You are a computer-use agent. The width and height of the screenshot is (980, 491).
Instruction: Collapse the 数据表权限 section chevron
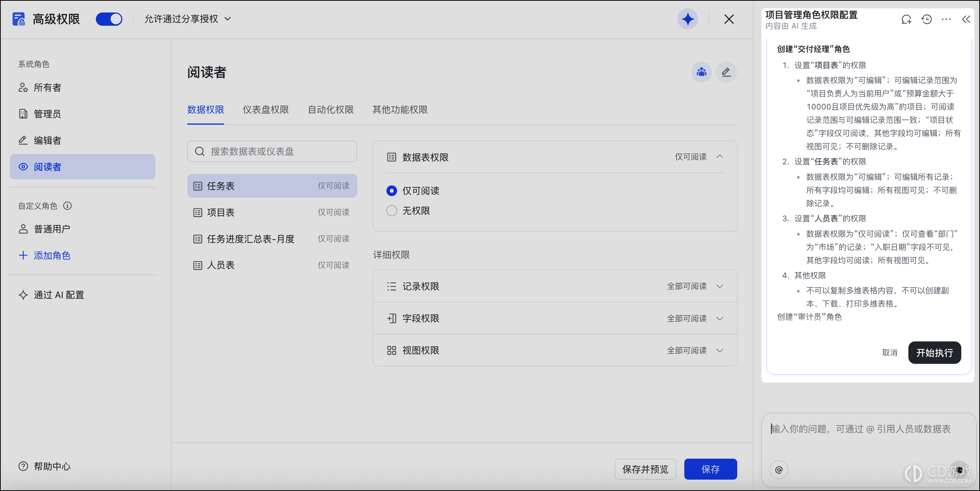pos(720,157)
